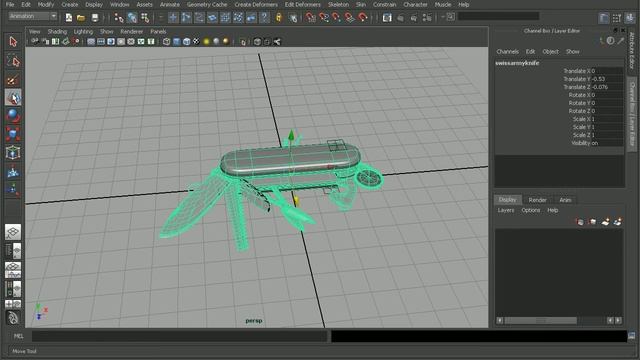This screenshot has height=360, width=640.
Task: Open the viewport Renderer menu
Action: point(131,31)
